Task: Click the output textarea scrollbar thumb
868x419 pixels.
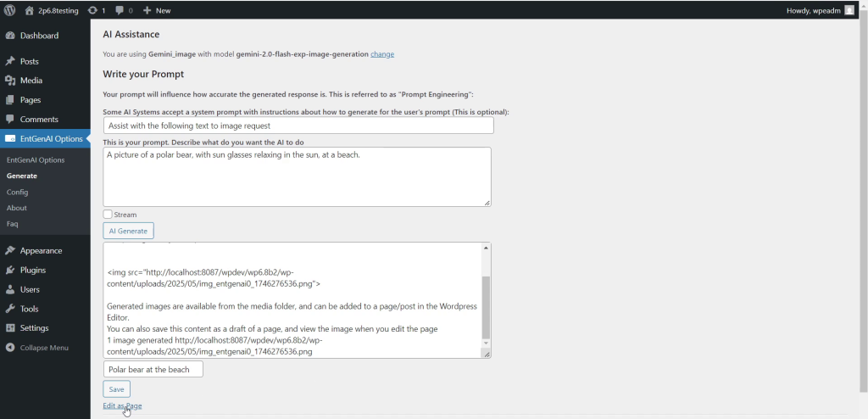Action: [x=486, y=308]
